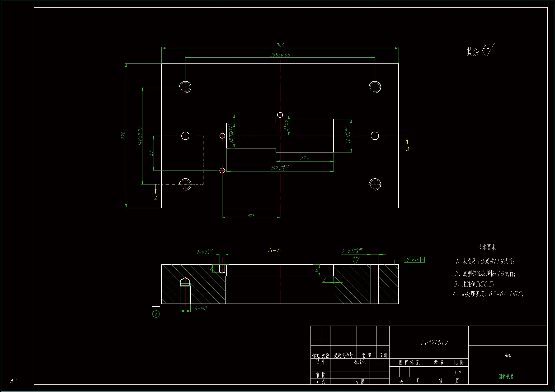The image size is (555, 392).
Task: Click the 288±0.05 dimension text
Action: pos(280,55)
